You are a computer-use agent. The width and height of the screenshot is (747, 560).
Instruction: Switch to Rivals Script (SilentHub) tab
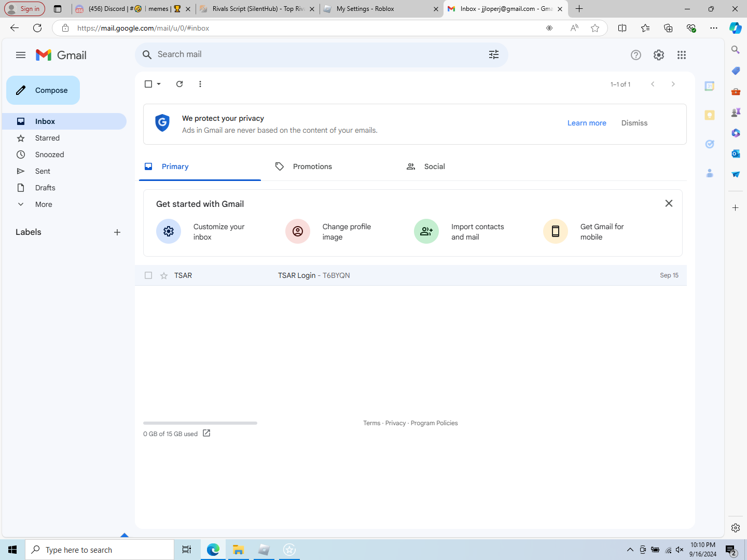pyautogui.click(x=257, y=9)
